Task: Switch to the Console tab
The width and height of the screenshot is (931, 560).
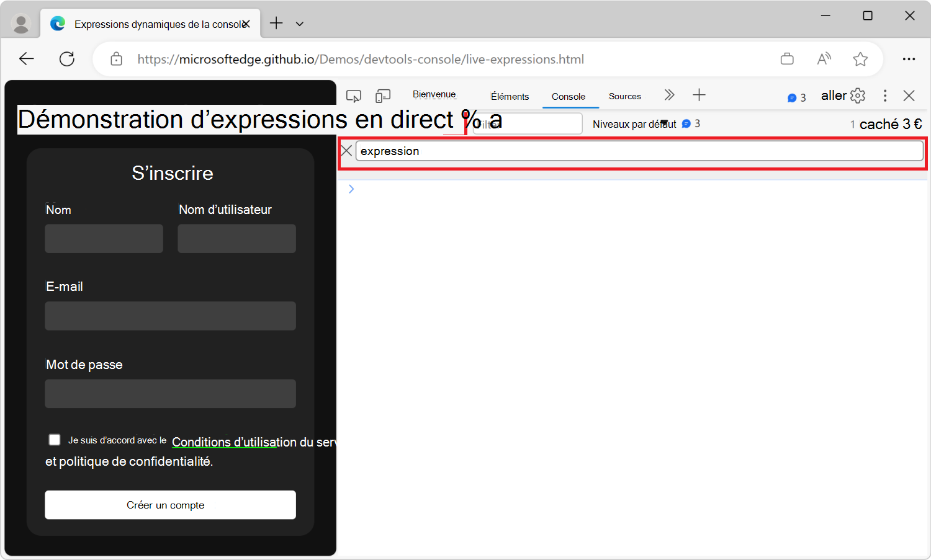Action: tap(569, 96)
